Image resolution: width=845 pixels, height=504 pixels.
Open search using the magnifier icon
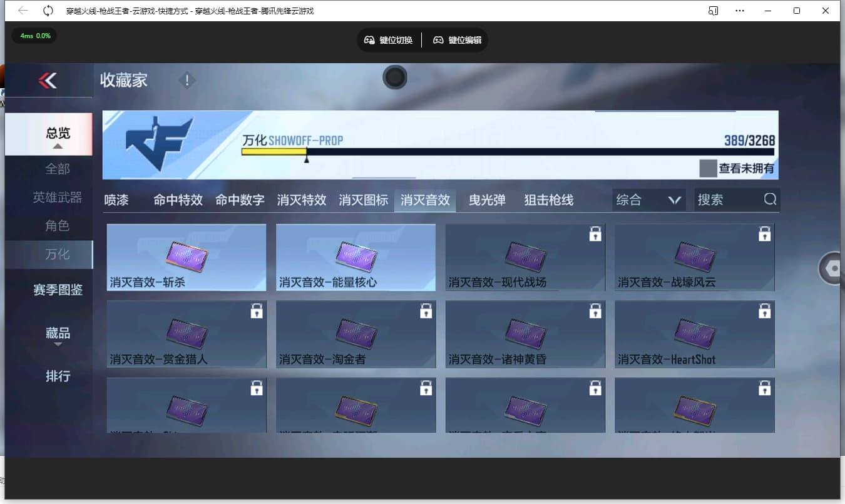[769, 199]
